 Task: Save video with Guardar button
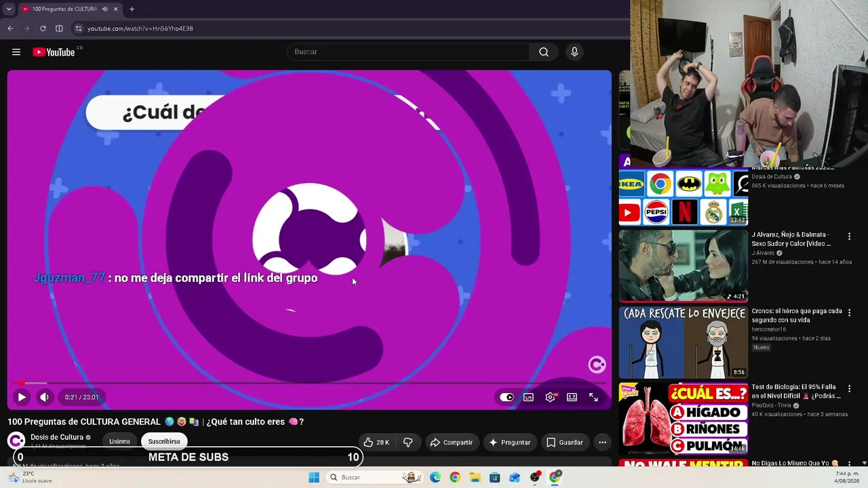pyautogui.click(x=565, y=443)
